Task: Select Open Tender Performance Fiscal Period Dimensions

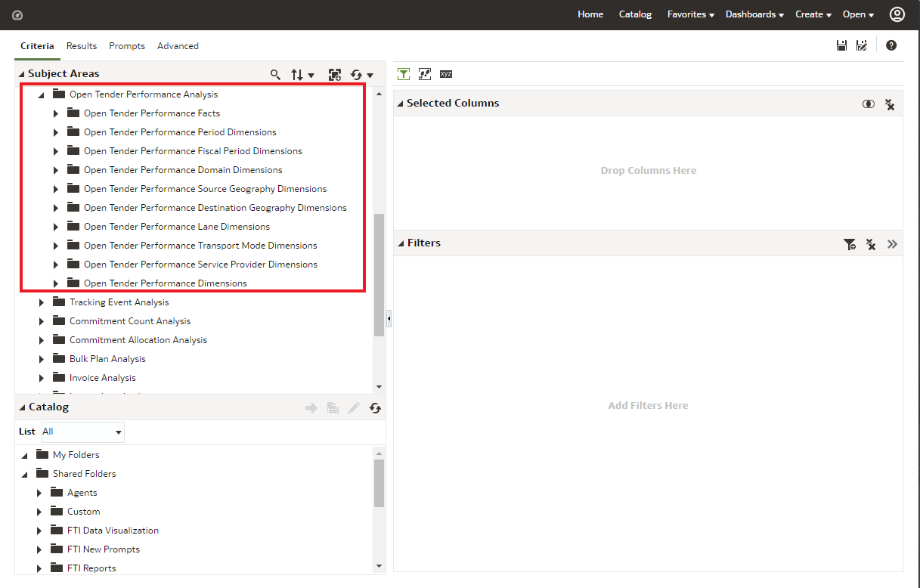Action: pyautogui.click(x=193, y=151)
